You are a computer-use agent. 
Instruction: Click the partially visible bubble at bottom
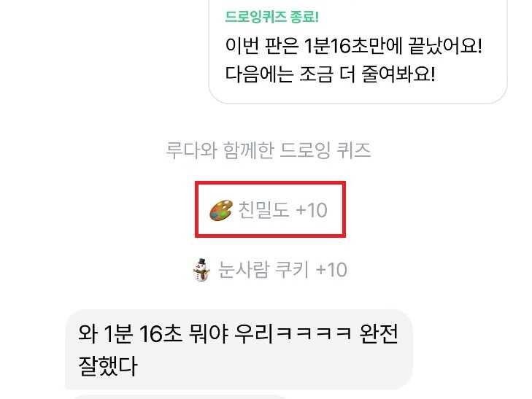180,397
